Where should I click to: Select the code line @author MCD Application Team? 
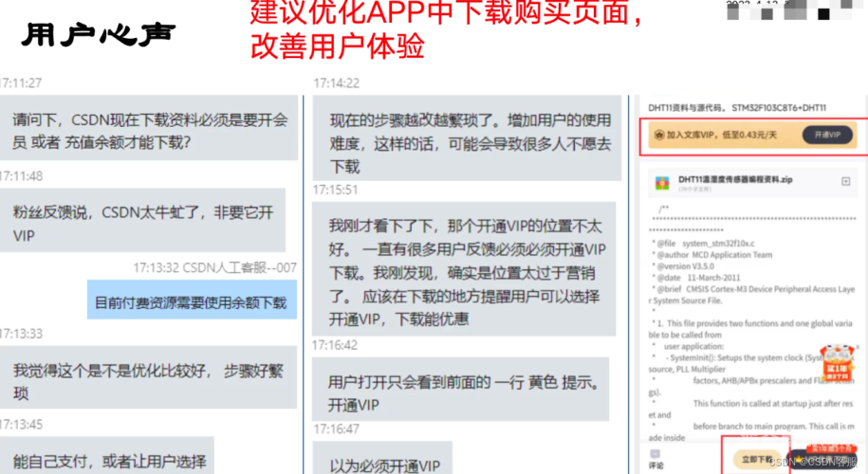[714, 255]
